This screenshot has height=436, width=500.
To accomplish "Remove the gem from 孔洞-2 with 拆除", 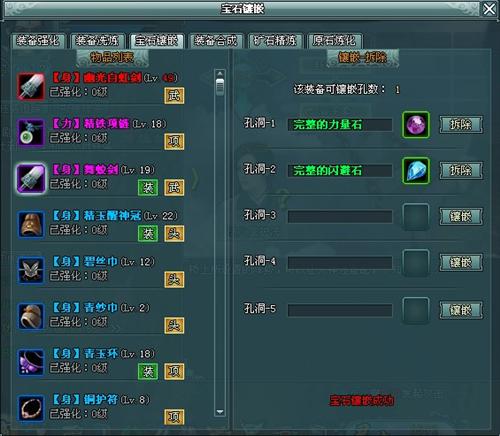I will pyautogui.click(x=461, y=171).
